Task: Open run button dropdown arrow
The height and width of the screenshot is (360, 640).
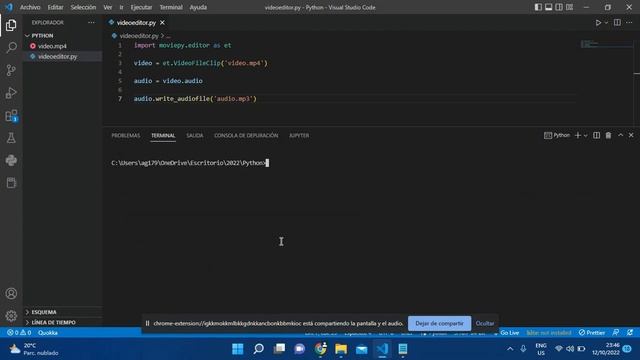Action: click(606, 23)
